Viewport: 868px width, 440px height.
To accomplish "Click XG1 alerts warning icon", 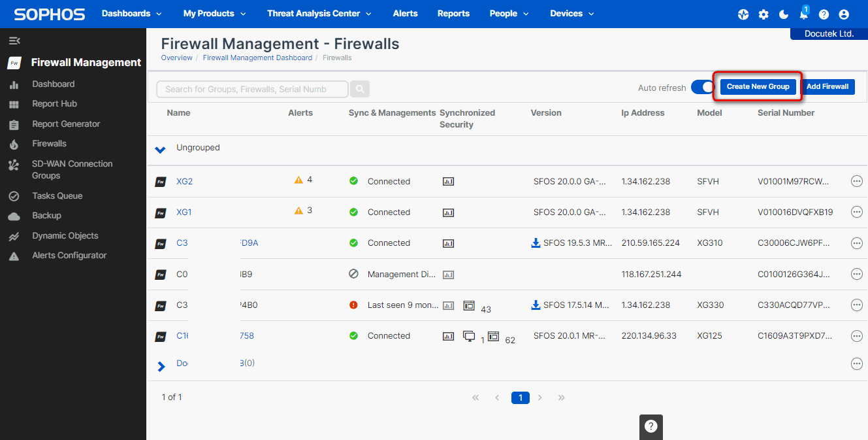I will coord(298,211).
